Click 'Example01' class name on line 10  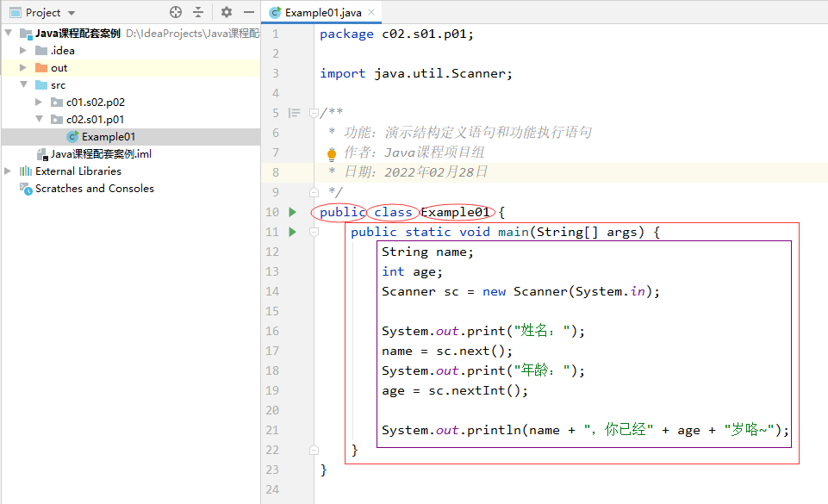point(455,212)
